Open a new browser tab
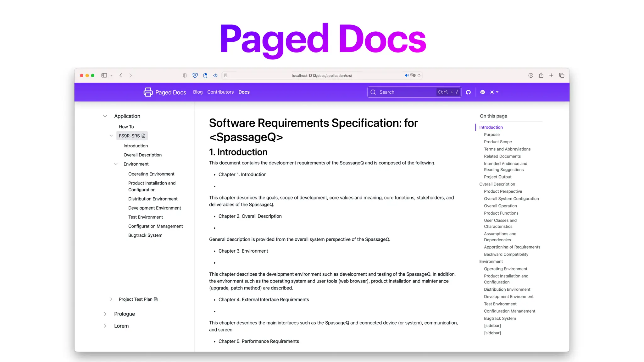 [551, 75]
